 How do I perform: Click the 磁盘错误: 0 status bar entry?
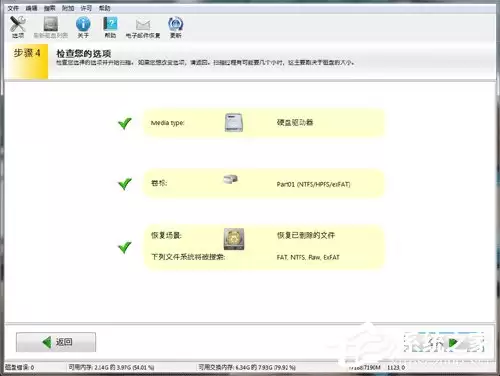pyautogui.click(x=19, y=367)
